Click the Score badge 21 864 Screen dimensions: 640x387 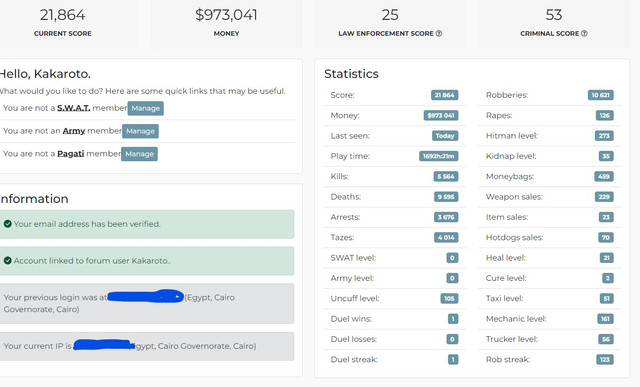point(444,95)
